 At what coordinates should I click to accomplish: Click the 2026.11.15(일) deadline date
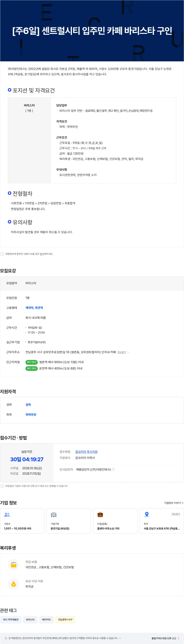(x=32, y=473)
